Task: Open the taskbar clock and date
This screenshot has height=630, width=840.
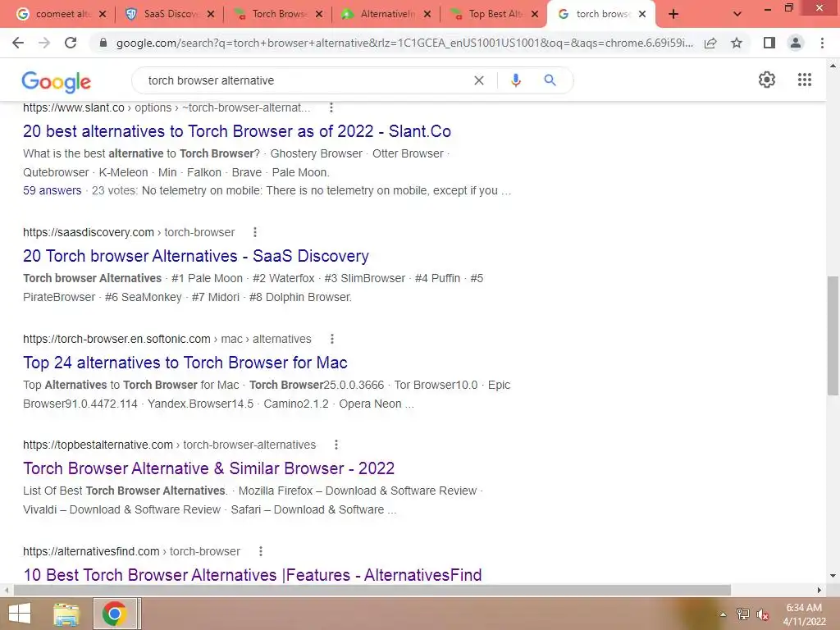Action: pos(804,614)
